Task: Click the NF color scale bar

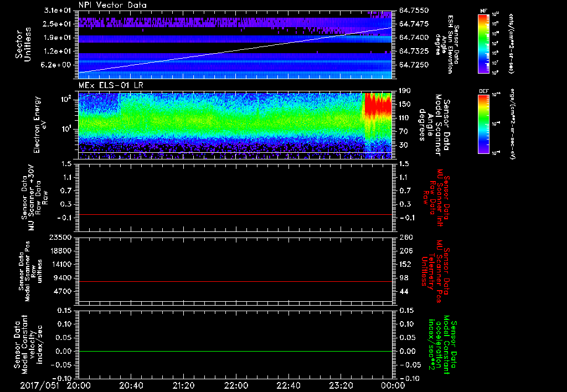Action: [483, 44]
